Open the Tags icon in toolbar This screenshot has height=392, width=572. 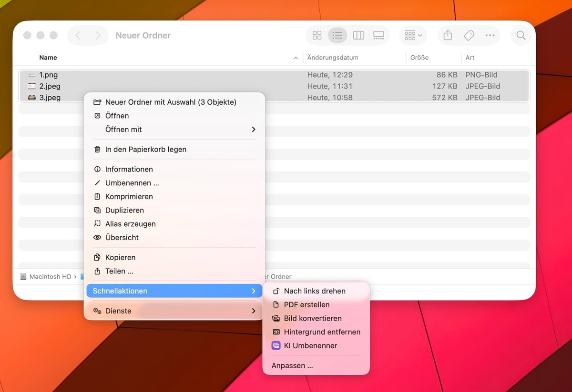point(469,35)
